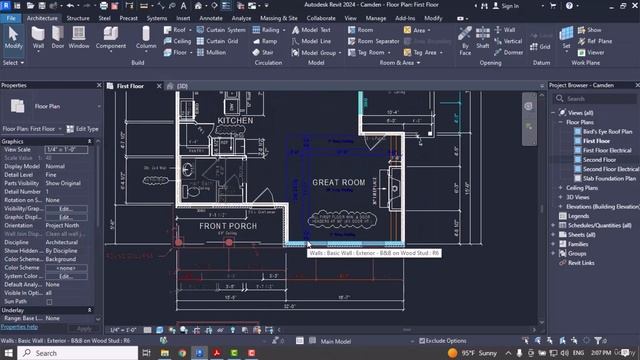This screenshot has height=360, width=640.
Task: Choose the Door tool
Action: [58, 38]
